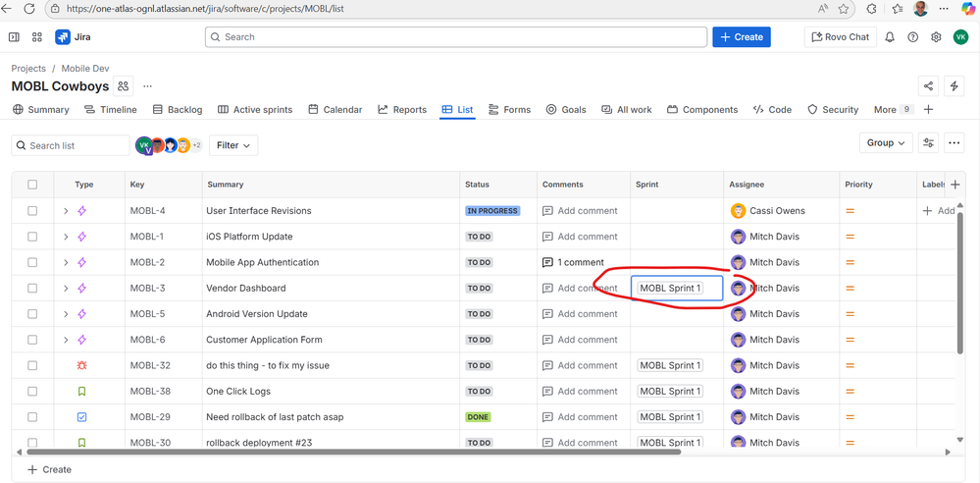Select the MOBL-5 row checkbox

coord(32,314)
